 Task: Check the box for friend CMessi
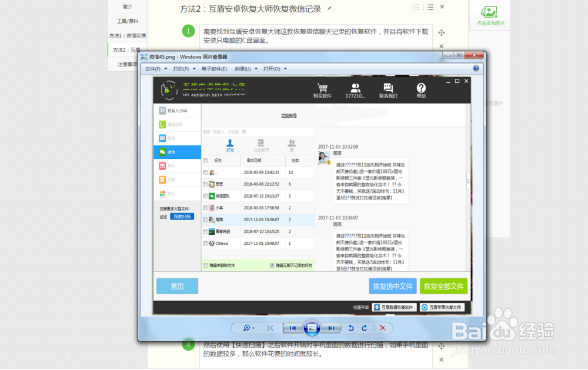click(x=205, y=244)
